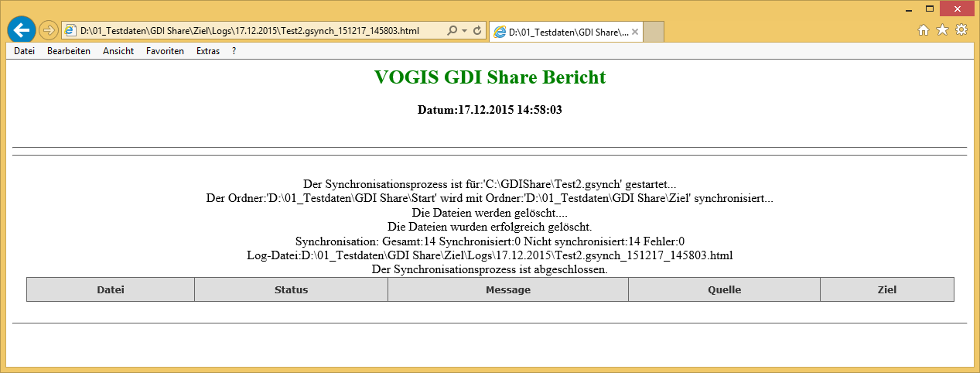Maximize the browser window
The width and height of the screenshot is (980, 373).
[930, 9]
